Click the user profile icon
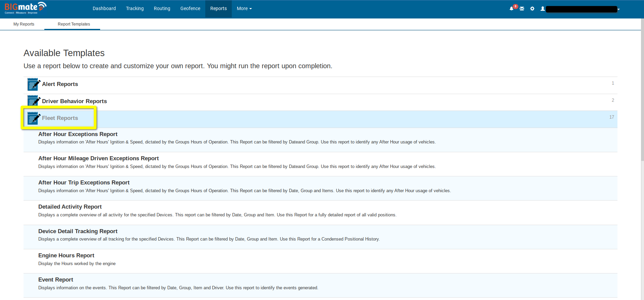This screenshot has height=300, width=644. [x=543, y=9]
